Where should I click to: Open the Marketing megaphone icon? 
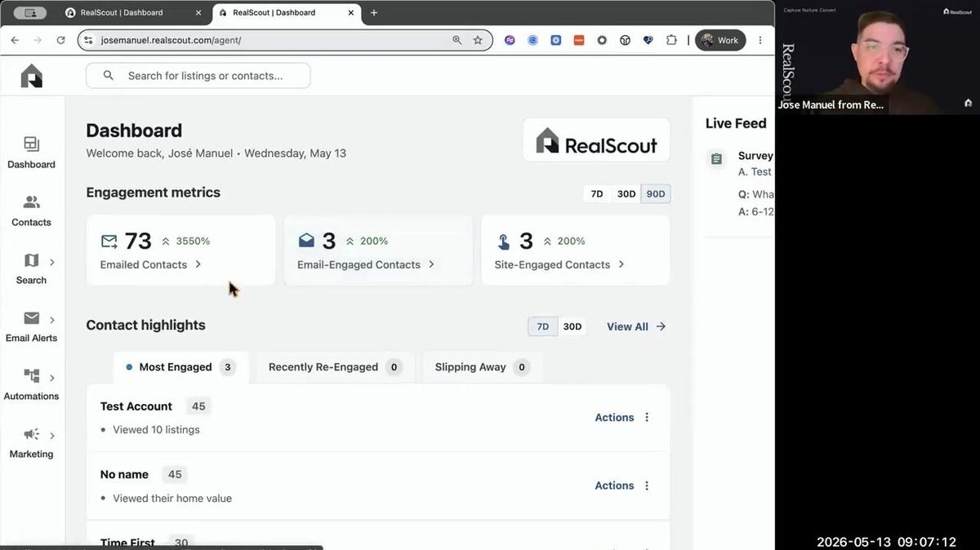31,434
